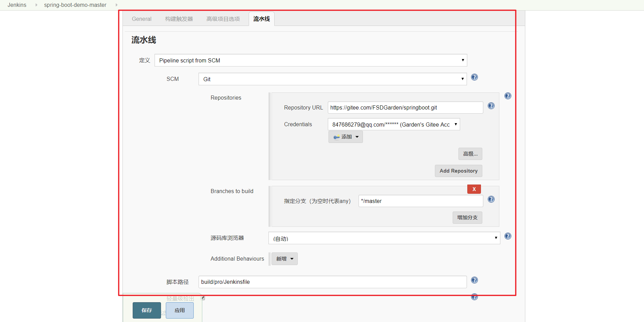644x322 pixels.
Task: Click the 流水线 section heading
Action: [144, 40]
